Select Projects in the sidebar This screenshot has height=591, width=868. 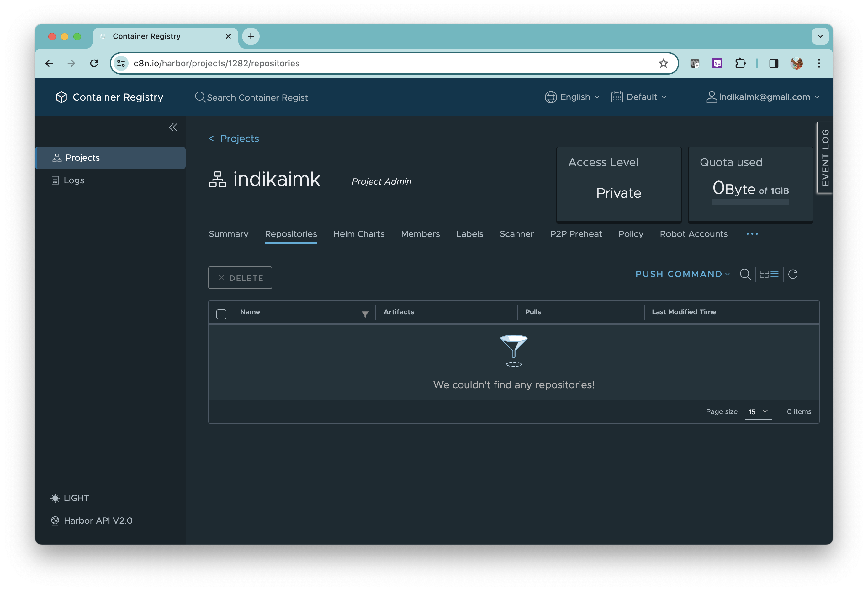coord(111,158)
